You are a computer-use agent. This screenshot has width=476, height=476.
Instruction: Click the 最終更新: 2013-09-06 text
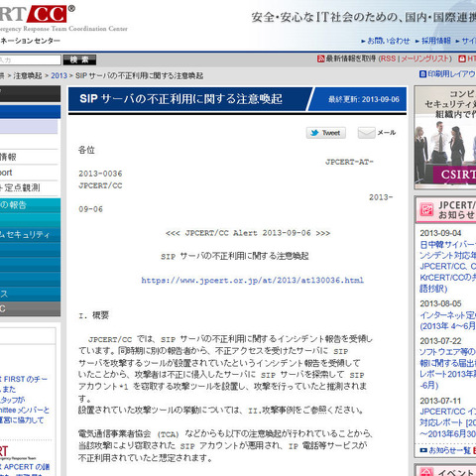click(364, 99)
